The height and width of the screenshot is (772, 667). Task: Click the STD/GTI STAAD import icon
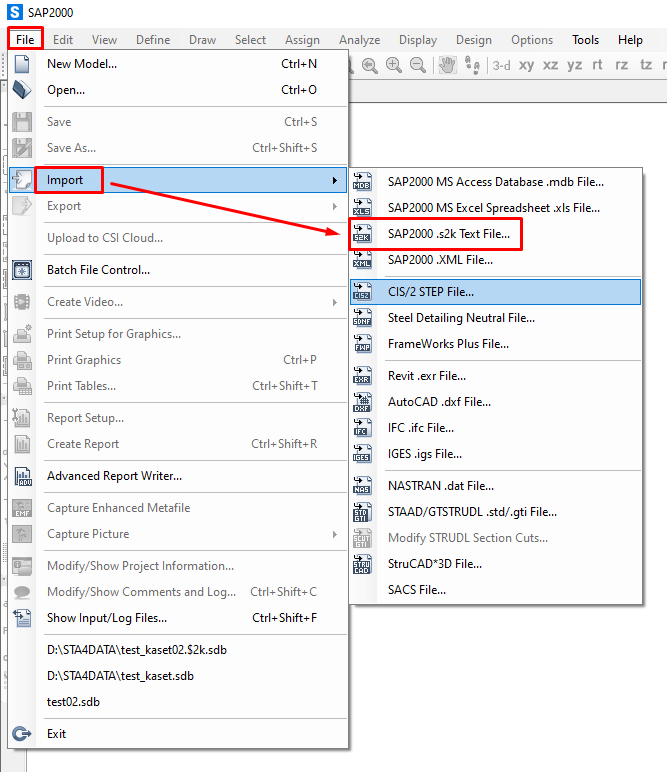coord(362,512)
